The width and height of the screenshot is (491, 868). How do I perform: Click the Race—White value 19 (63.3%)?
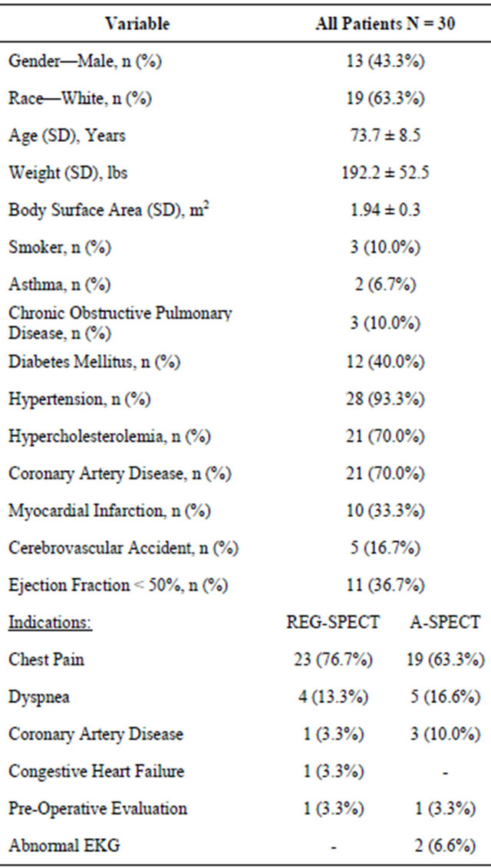tap(384, 99)
